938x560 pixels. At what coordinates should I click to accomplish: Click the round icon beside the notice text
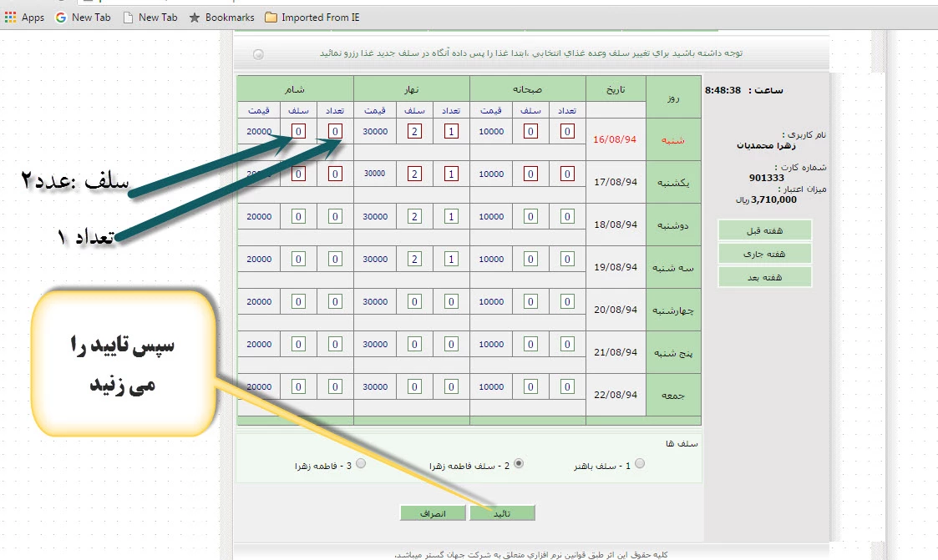click(x=258, y=54)
